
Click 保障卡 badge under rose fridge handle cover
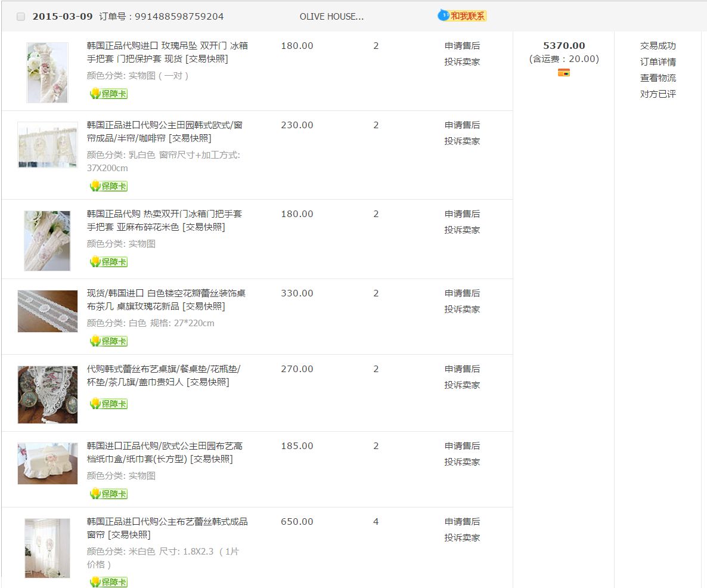point(108,94)
